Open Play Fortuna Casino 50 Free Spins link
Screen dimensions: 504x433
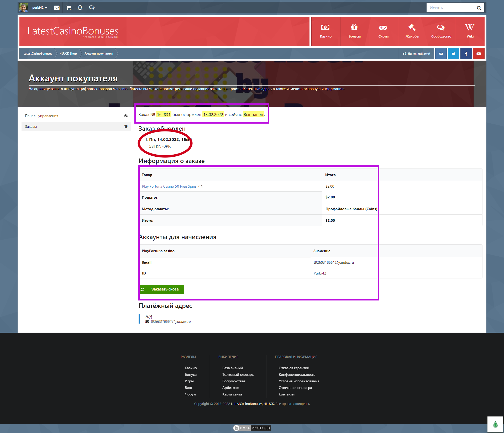tap(169, 186)
